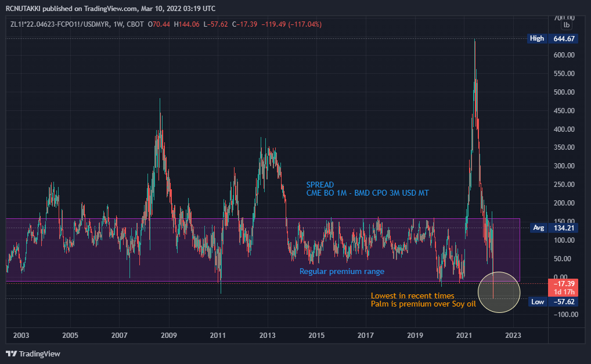591x364 pixels.
Task: Click the 300.00 price axis label
Action: point(564,166)
